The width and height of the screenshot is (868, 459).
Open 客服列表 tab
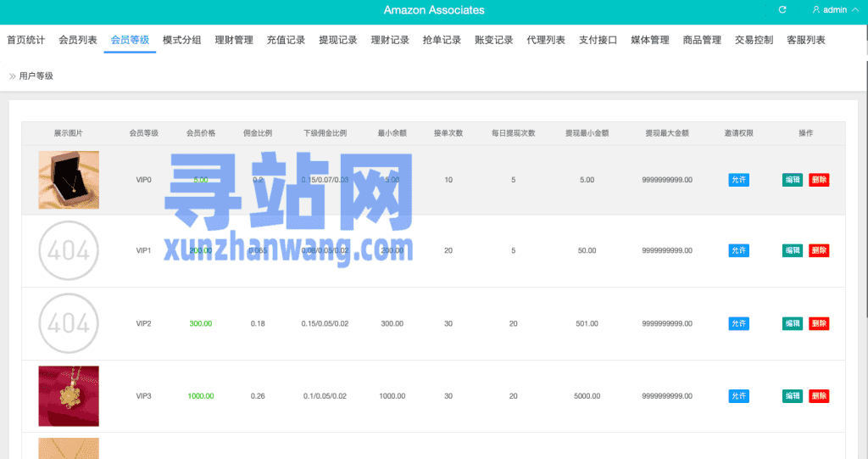coord(806,40)
